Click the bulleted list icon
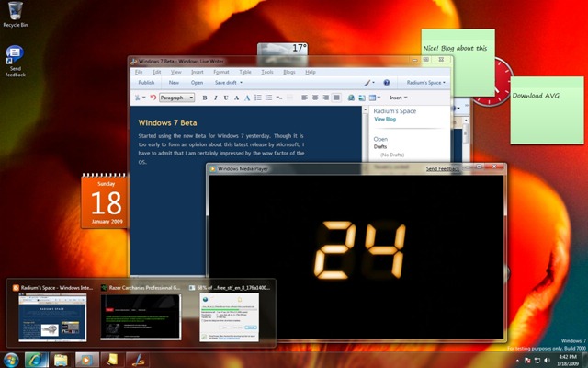Viewport: 588px width, 368px height. 268,98
